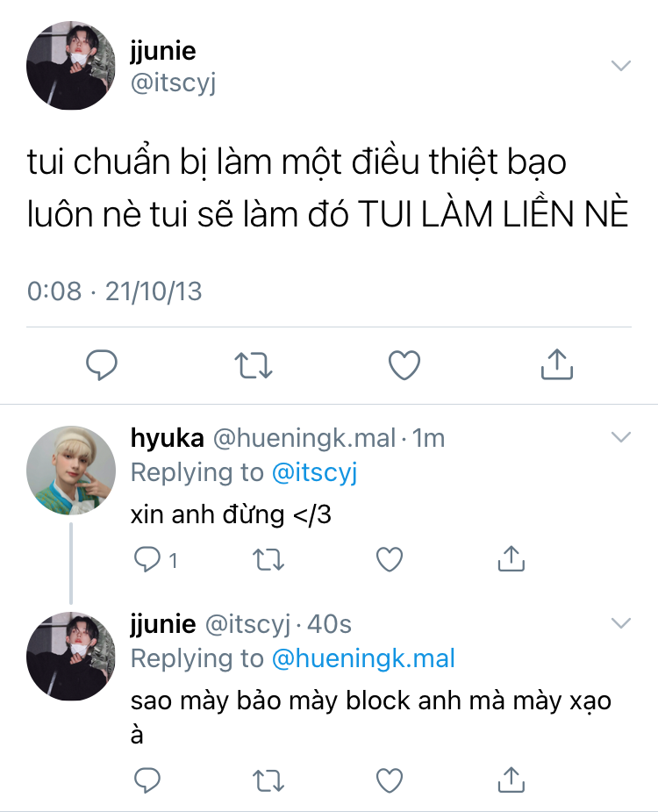Retweet the main jjunie tweet
Screen dimensions: 658x812
pos(254,365)
